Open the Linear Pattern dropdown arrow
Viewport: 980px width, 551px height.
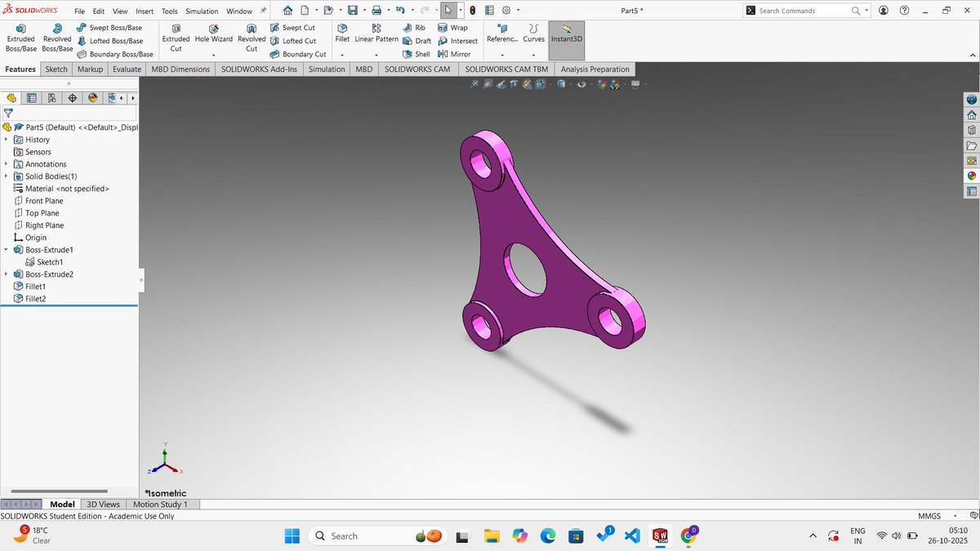376,55
